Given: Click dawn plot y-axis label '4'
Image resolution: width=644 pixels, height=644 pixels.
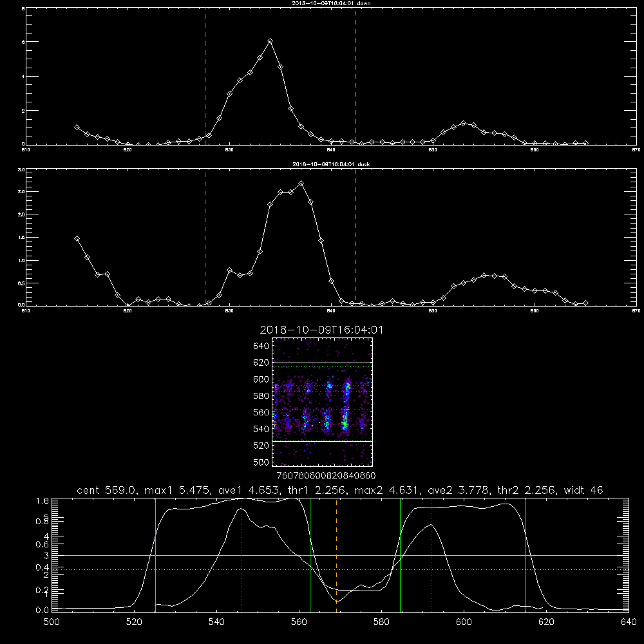Looking at the screenshot, I should (x=23, y=77).
